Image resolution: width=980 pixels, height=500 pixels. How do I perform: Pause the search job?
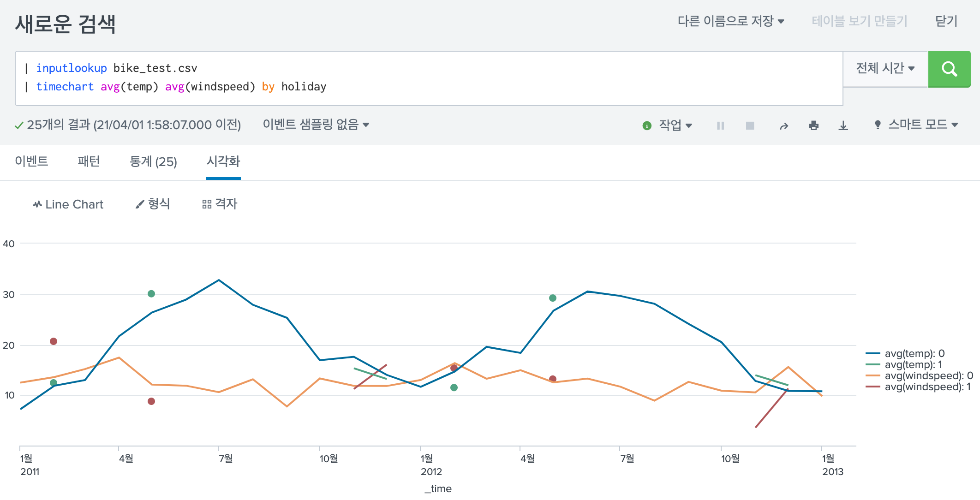click(x=721, y=125)
